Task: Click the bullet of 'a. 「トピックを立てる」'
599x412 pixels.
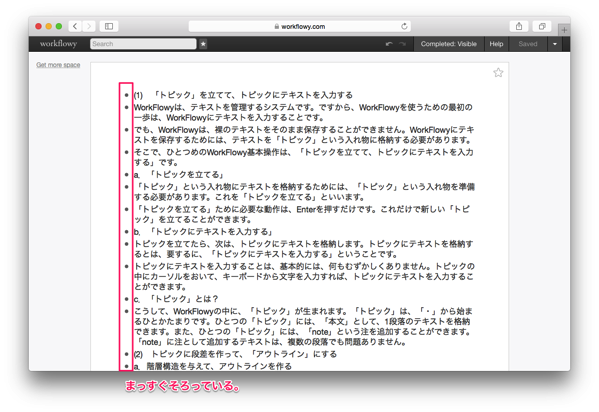Action: (x=126, y=175)
